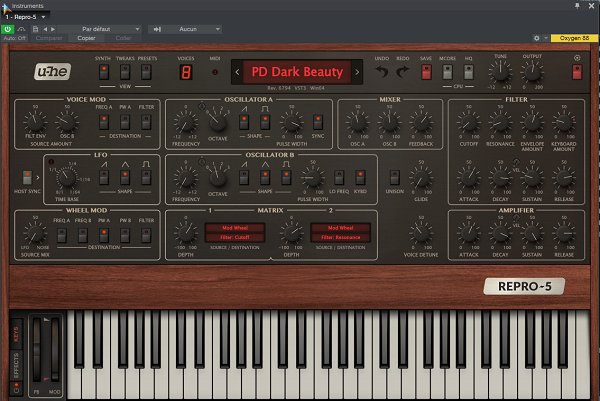The height and width of the screenshot is (401, 600).
Task: Open settings gear in synth top-right
Action: coord(577,58)
